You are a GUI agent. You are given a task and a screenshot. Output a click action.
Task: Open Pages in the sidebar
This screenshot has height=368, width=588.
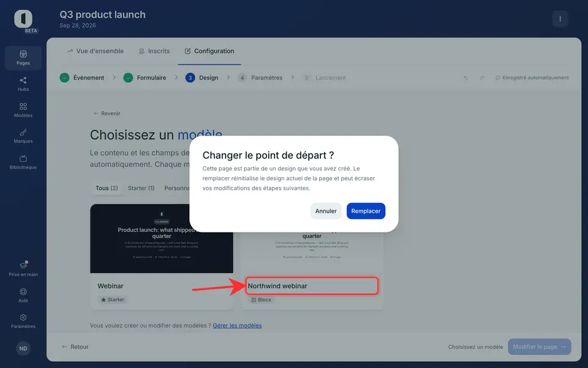[23, 58]
